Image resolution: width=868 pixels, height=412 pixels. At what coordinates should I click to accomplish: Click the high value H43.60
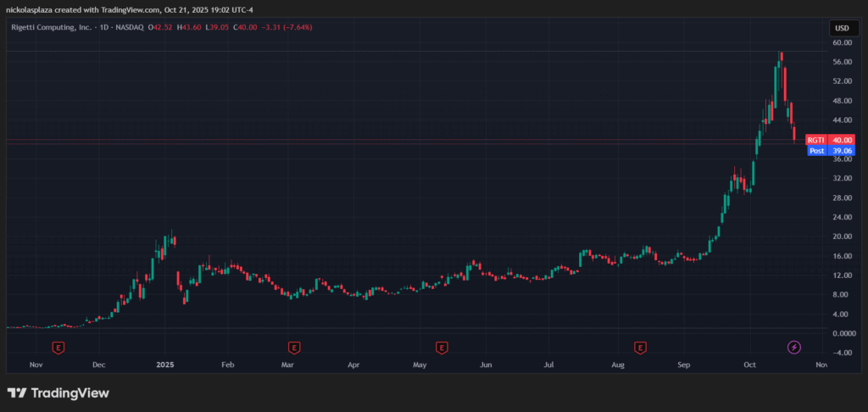coord(187,27)
